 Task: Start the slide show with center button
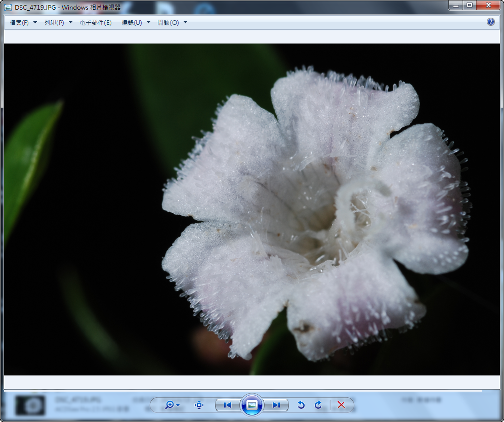[x=252, y=405]
